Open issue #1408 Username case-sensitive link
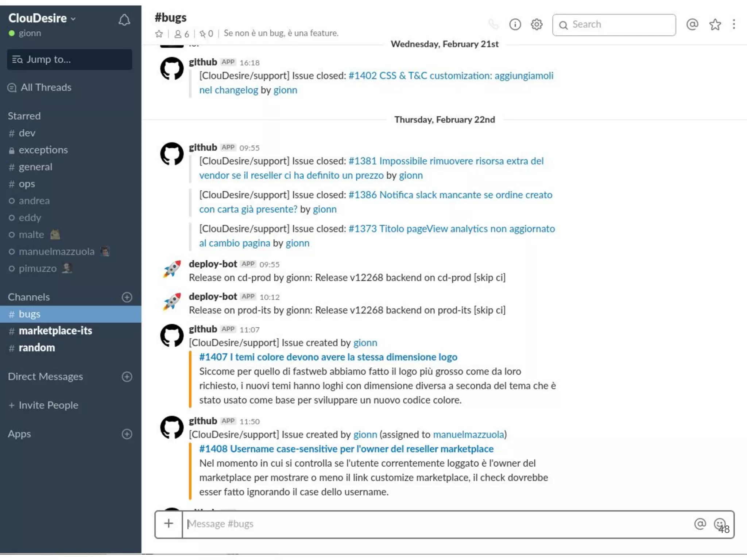 coord(346,449)
